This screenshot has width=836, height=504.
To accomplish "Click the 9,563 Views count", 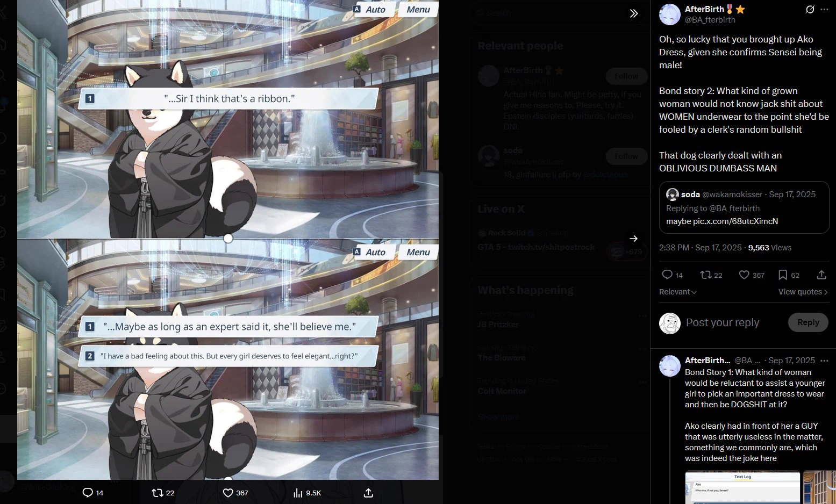I will point(770,248).
